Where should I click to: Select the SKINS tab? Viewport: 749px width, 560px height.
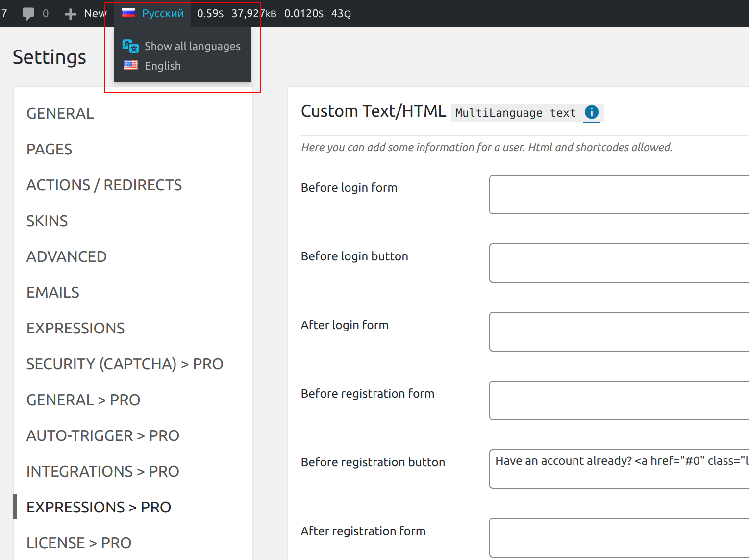point(47,221)
